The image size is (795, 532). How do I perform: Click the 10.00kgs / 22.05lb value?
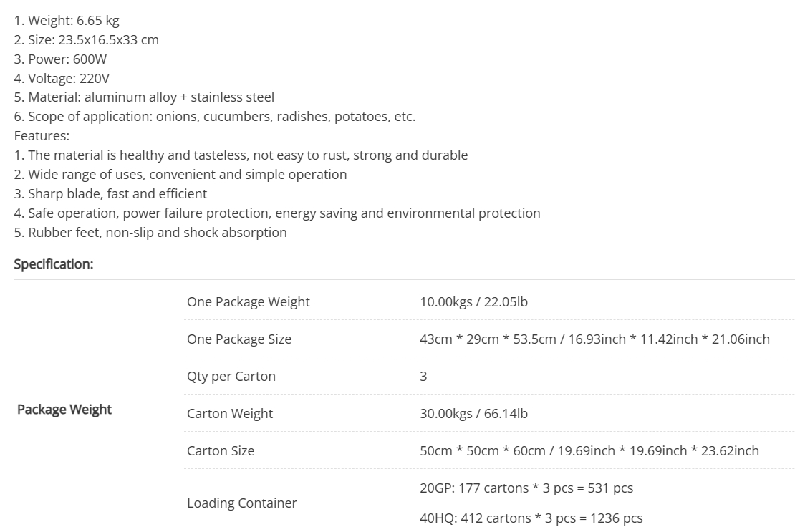coord(473,302)
